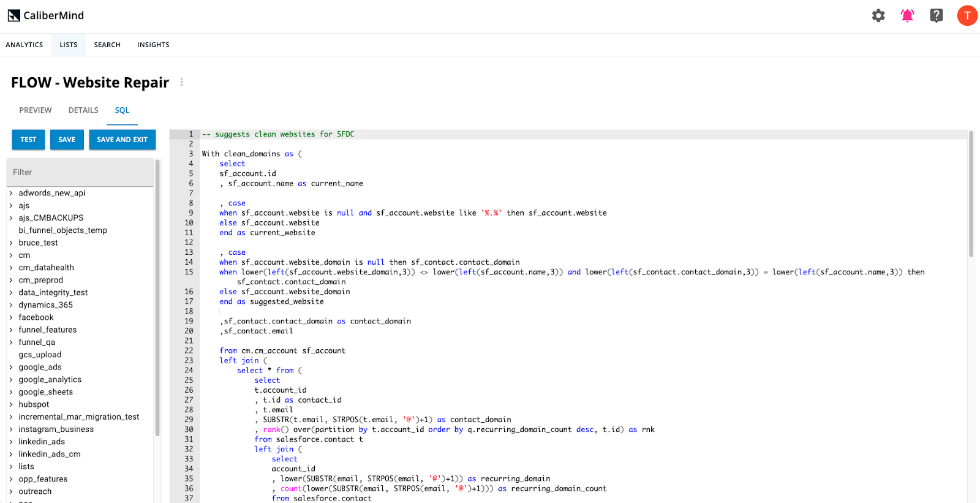
Task: Select the lists schema label
Action: click(x=26, y=467)
